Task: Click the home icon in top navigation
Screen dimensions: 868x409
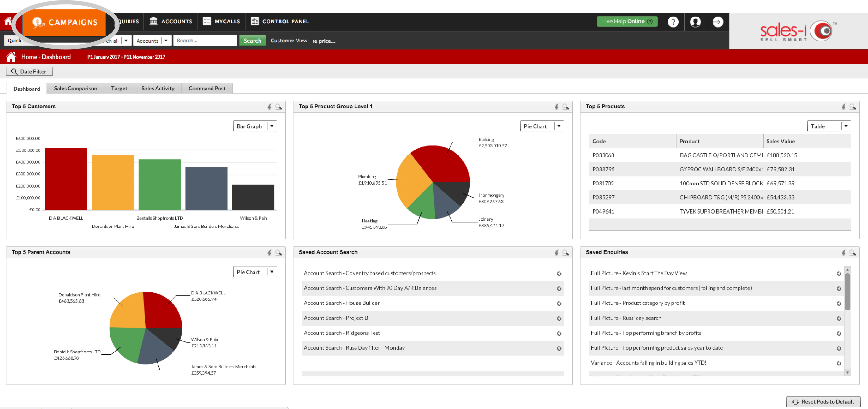Action: click(8, 21)
